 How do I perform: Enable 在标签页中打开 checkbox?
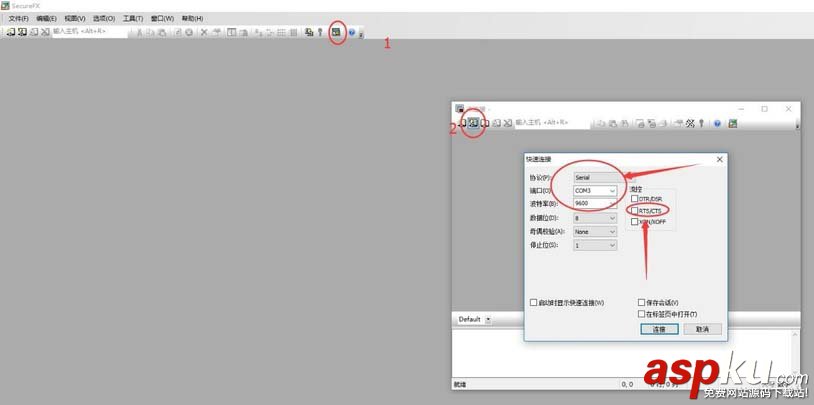tap(641, 314)
